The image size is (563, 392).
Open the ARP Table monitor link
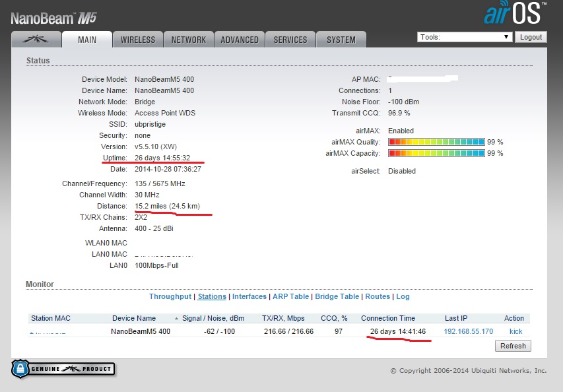pos(290,297)
